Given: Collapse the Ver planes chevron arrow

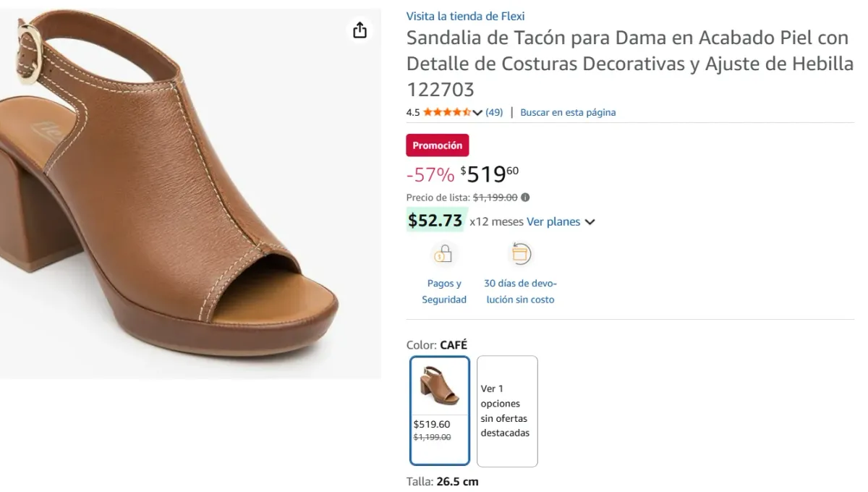Looking at the screenshot, I should pyautogui.click(x=590, y=222).
